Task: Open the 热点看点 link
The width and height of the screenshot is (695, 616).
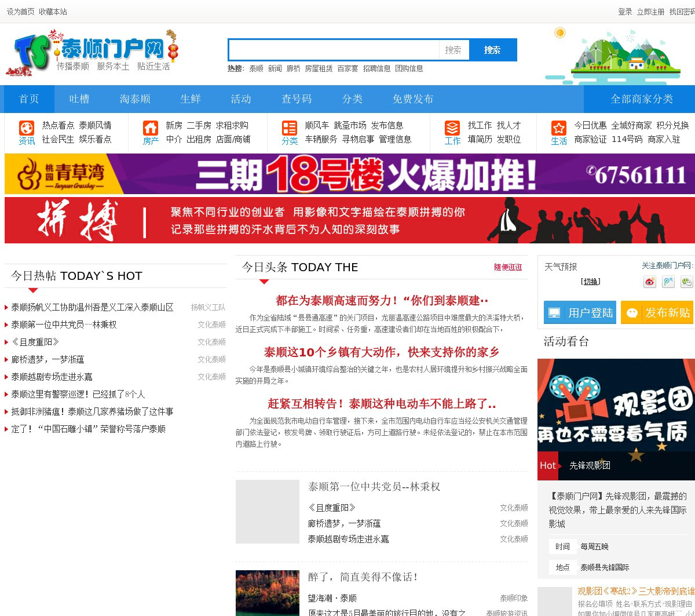Action: [58, 125]
